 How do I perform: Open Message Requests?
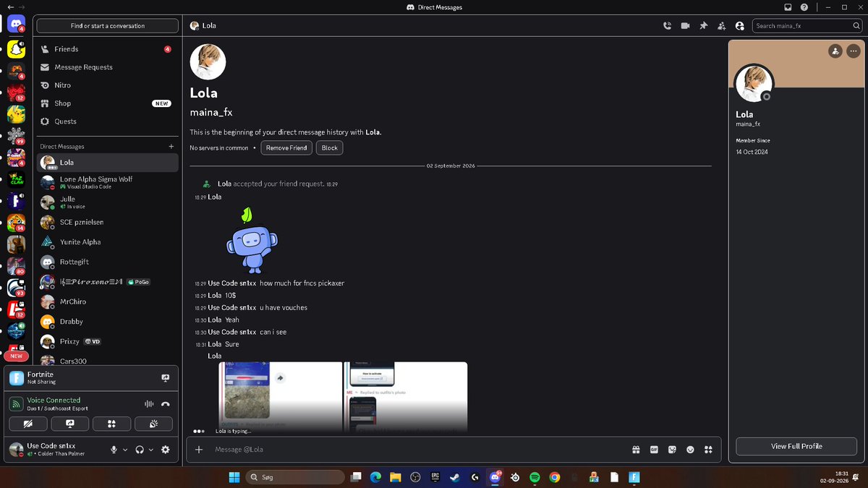coord(107,67)
